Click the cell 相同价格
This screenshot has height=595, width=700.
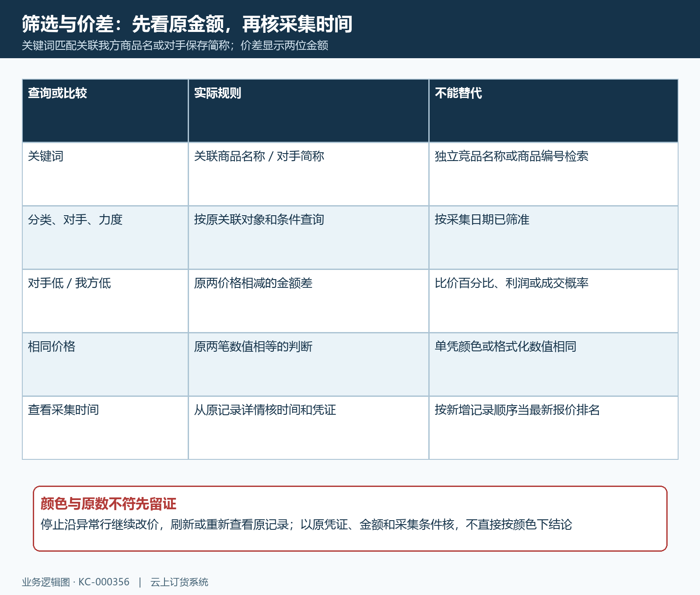click(x=105, y=364)
